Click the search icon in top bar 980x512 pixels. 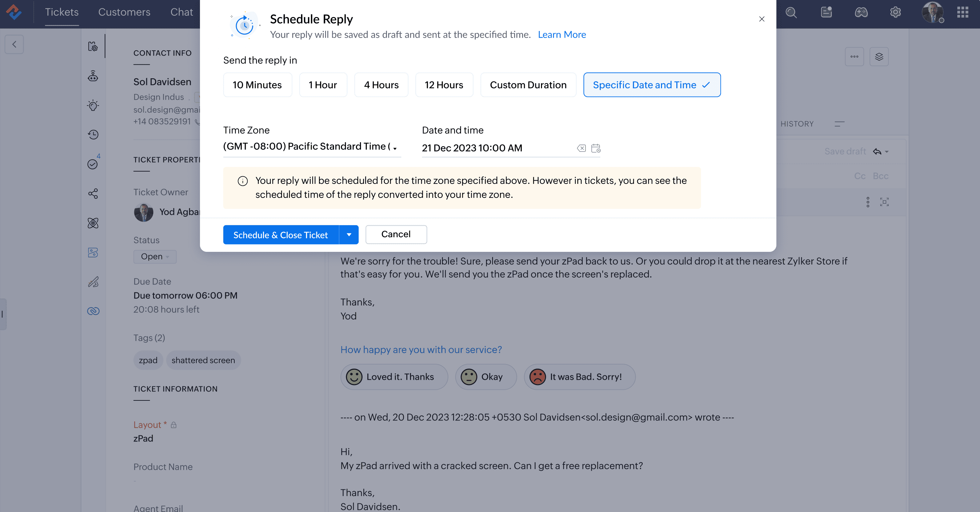791,13
